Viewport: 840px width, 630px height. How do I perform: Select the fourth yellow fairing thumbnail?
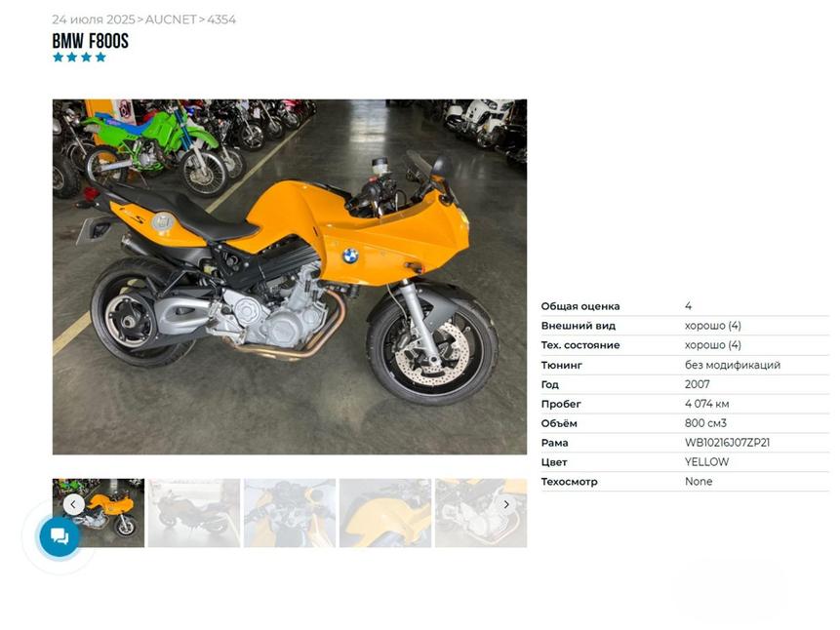click(385, 513)
